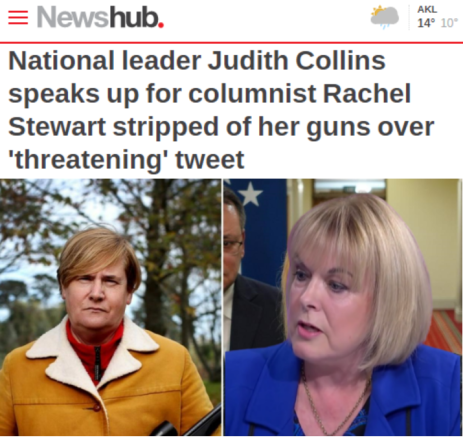Click the red dot in Newshub logo
The image size is (463, 442).
pyautogui.click(x=161, y=25)
